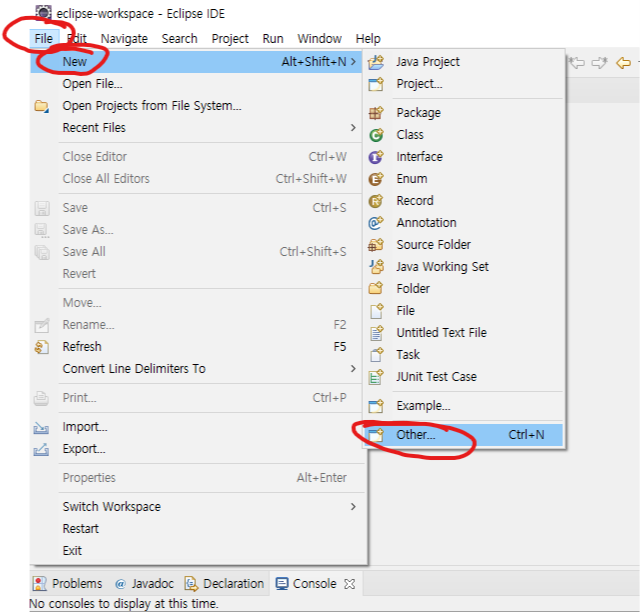Click the Untitled Text File icon
640x612 pixels.
click(x=376, y=333)
